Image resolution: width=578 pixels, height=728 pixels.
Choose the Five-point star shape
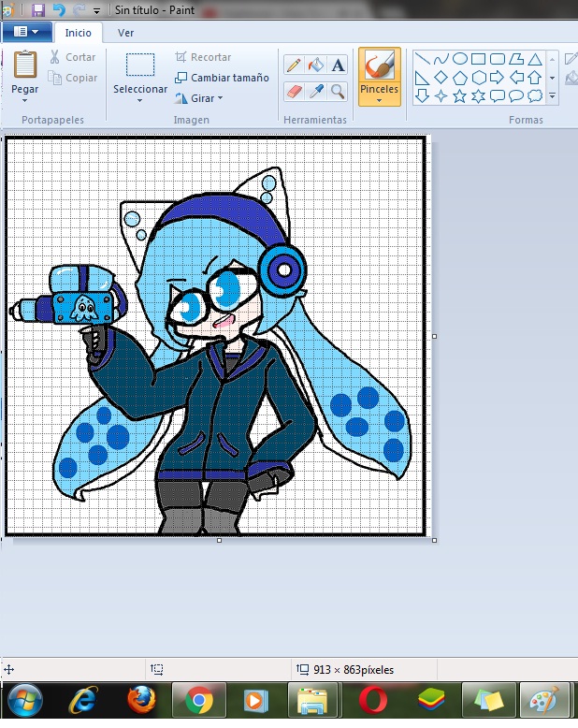[460, 95]
